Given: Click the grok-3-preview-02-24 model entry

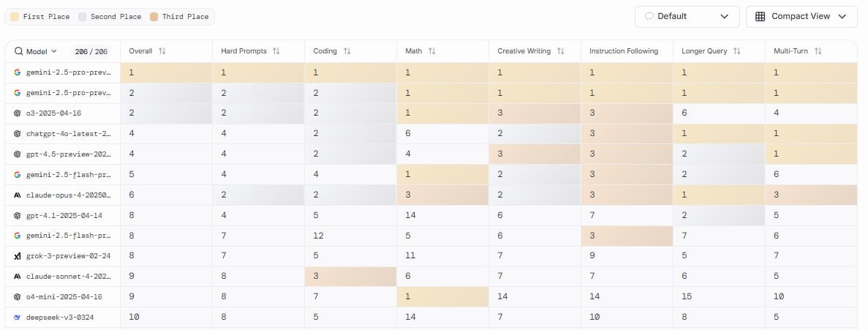Looking at the screenshot, I should point(69,256).
